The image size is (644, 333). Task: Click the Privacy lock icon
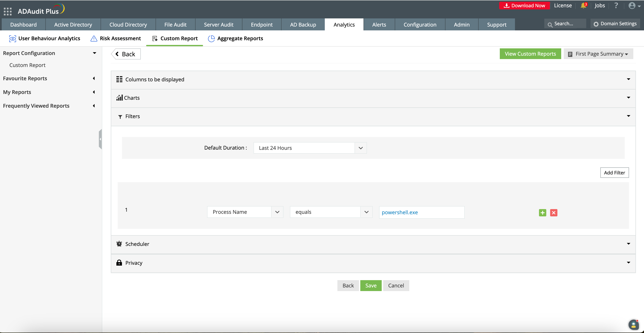tap(119, 263)
